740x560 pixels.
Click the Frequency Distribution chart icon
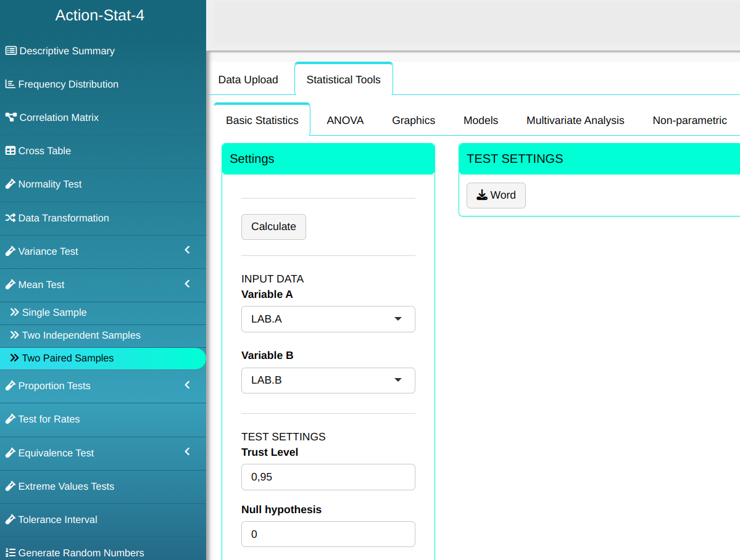pyautogui.click(x=10, y=84)
